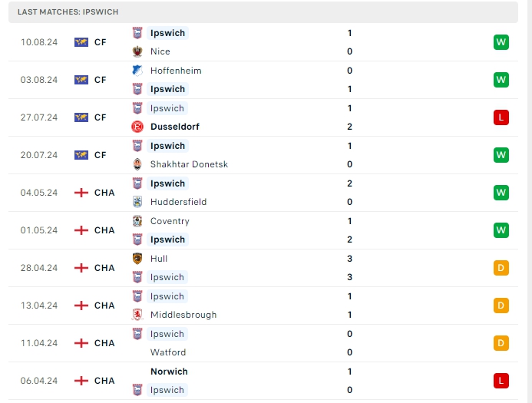This screenshot has width=532, height=403.
Task: Click the Coventry club crest icon
Action: (x=137, y=221)
